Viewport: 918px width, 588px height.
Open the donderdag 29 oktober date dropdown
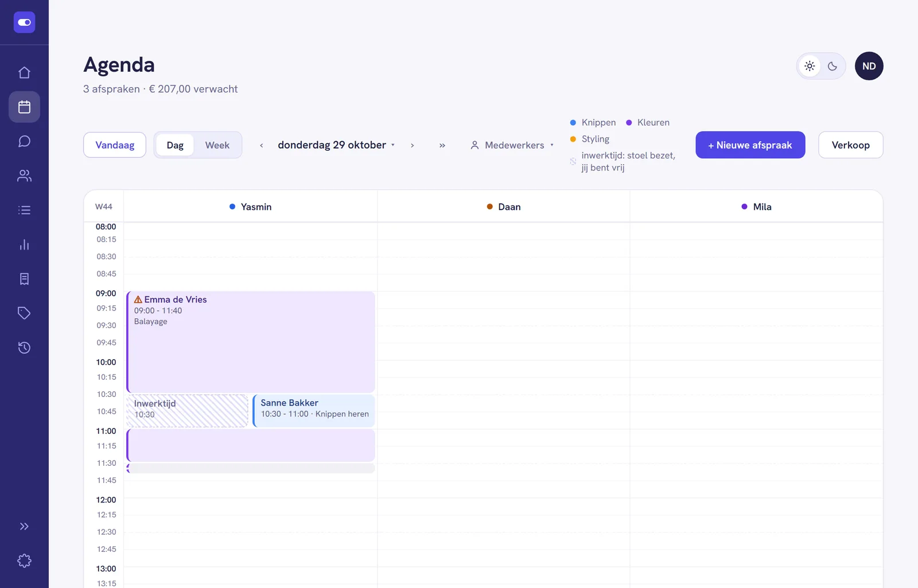coord(336,145)
